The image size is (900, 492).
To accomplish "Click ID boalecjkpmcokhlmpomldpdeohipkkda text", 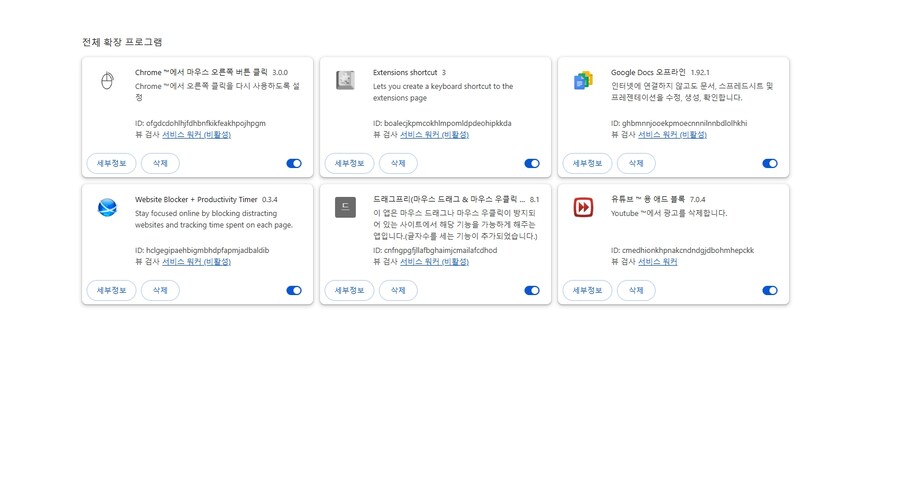I will coord(442,123).
